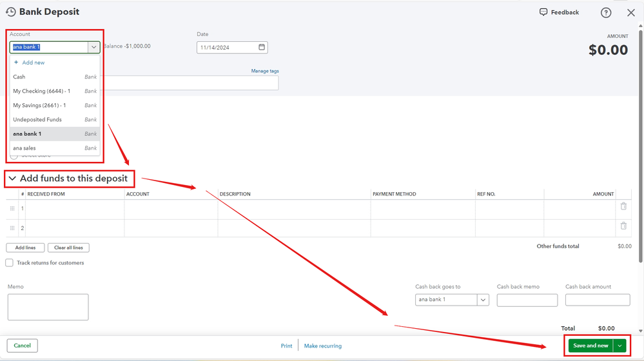Delete line 2 with trash icon

point(623,226)
